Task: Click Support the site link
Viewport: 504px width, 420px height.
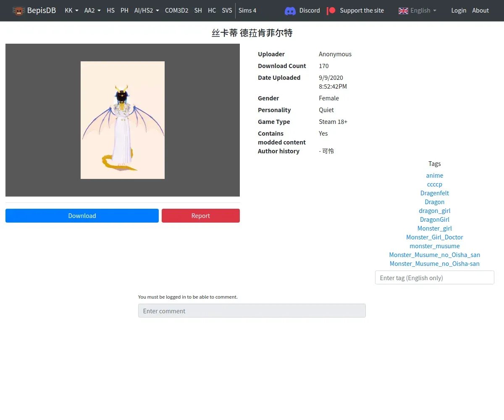Action: tap(362, 10)
